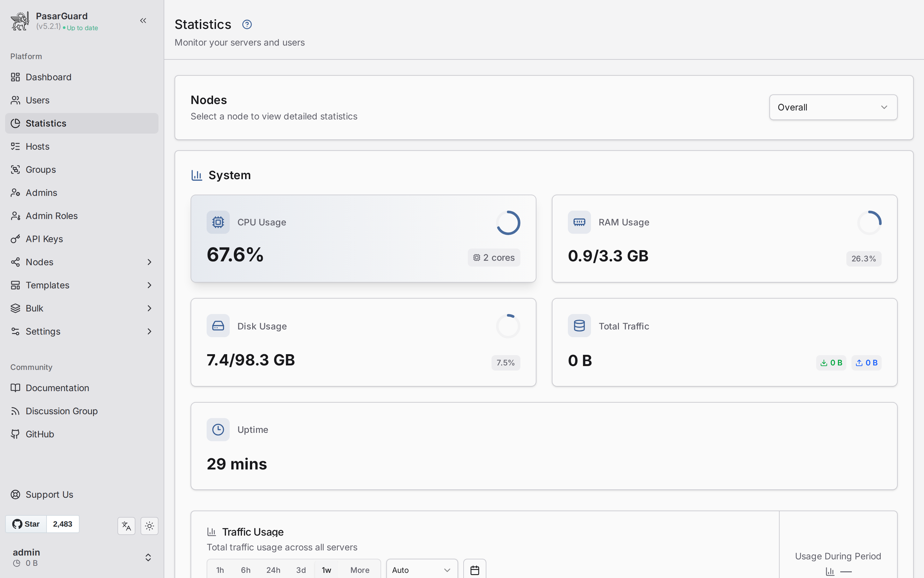Viewport: 924px width, 578px height.
Task: Click the Disk usage circular progress ring
Action: tap(508, 326)
